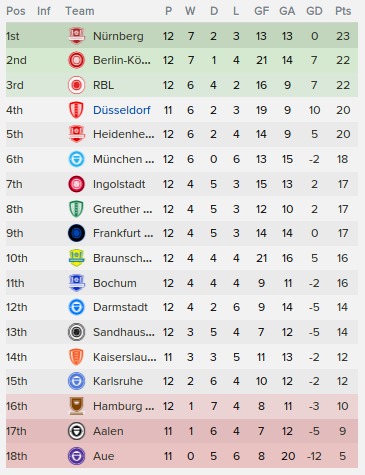Click the Bochum team name
Screen dimensions: 365x475
115,283
